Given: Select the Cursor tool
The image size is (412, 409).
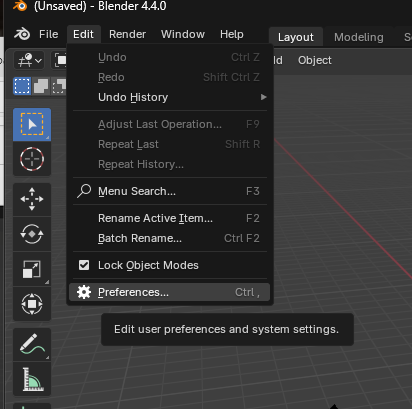Looking at the screenshot, I should pyautogui.click(x=32, y=159).
